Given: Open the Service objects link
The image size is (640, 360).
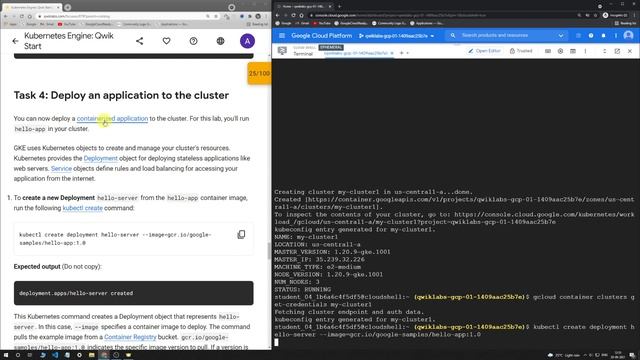Looking at the screenshot, I should pos(61,169).
